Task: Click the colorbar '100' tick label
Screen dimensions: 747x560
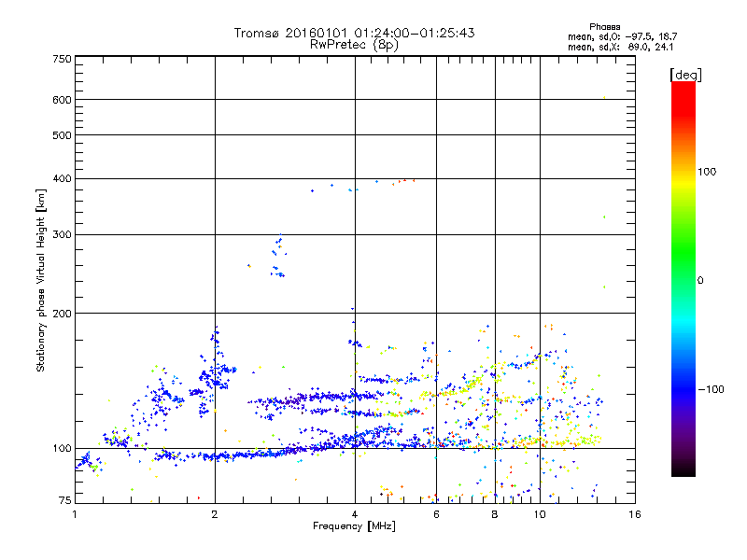Action: click(x=707, y=172)
